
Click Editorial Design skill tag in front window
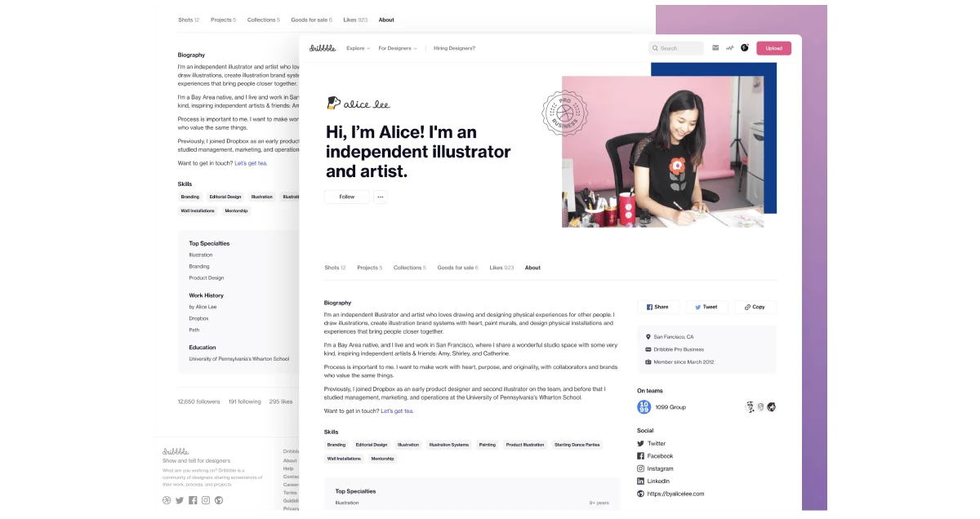[x=372, y=445]
